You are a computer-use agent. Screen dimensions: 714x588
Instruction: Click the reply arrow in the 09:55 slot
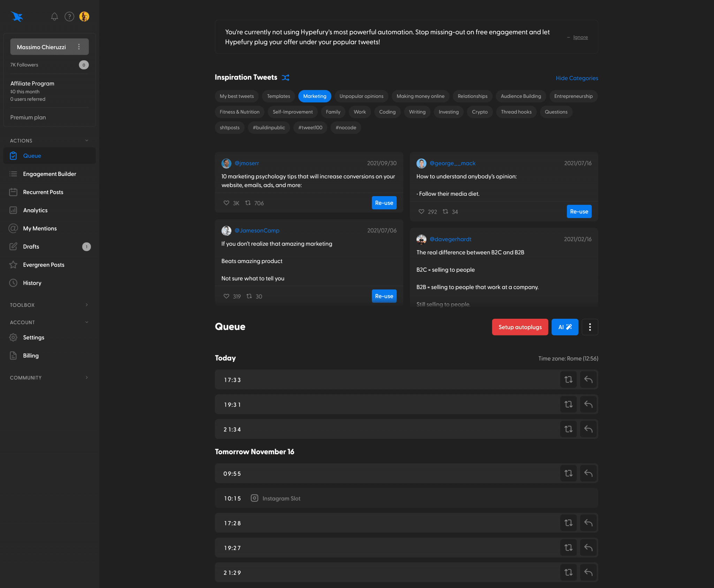point(588,473)
